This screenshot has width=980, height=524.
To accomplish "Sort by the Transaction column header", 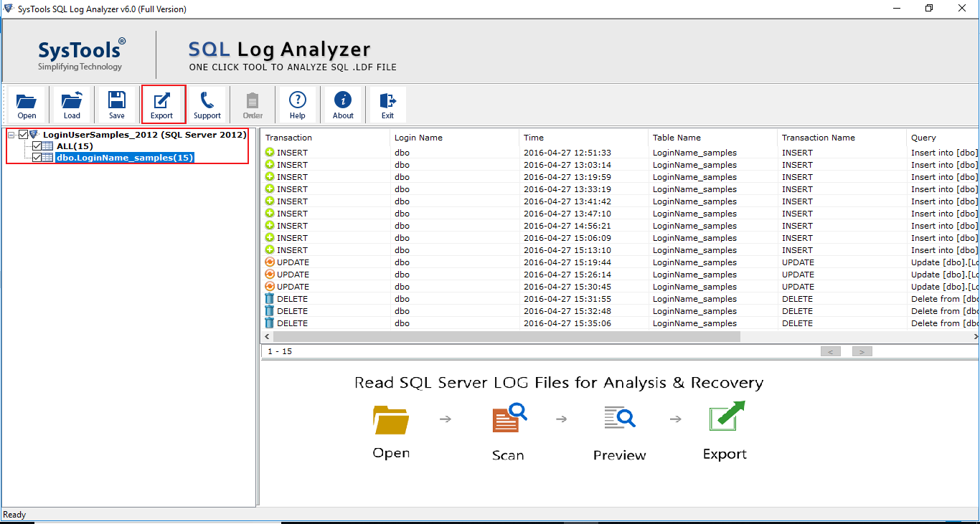I will 326,138.
